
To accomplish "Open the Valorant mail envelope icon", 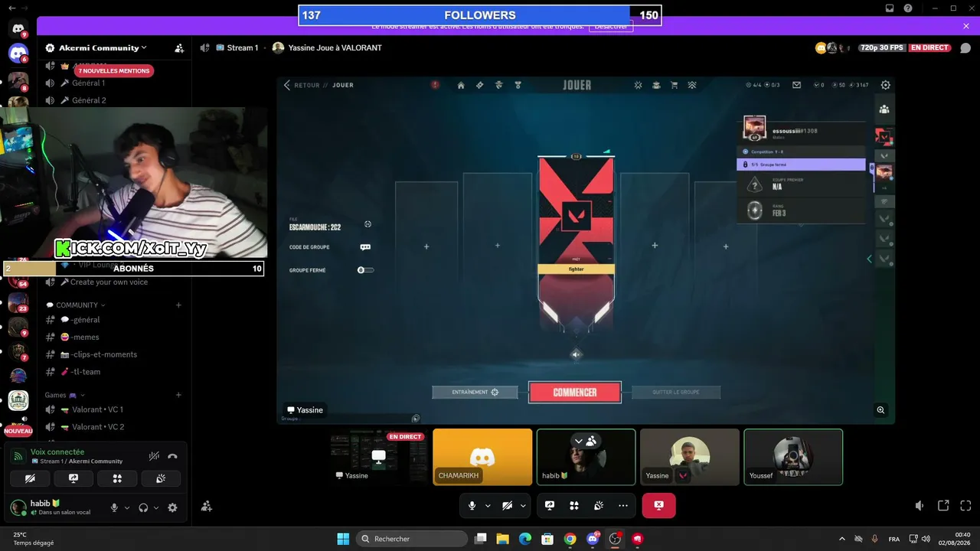I will pos(797,85).
